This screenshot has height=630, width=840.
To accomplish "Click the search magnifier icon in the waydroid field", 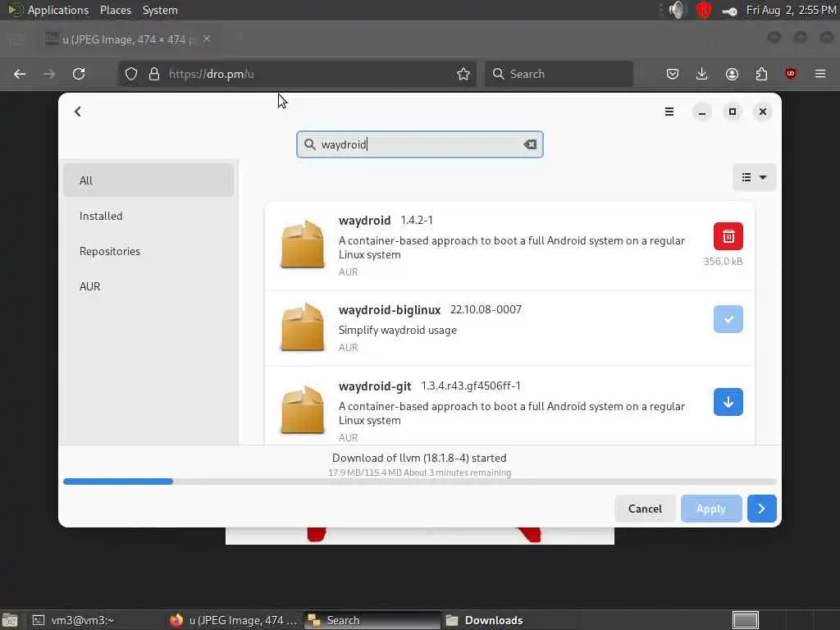I will 309,144.
